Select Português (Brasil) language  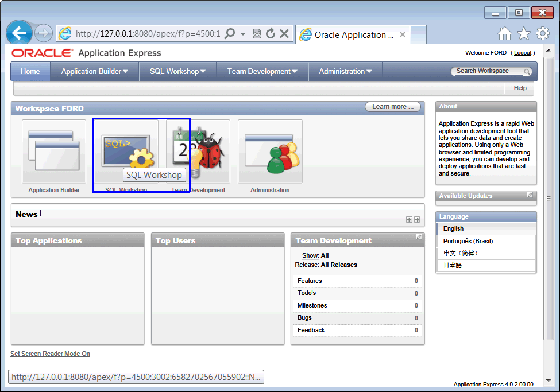(x=486, y=241)
